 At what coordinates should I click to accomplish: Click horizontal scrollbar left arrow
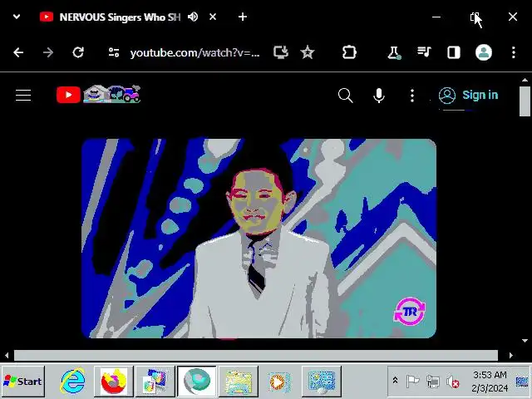(x=7, y=356)
